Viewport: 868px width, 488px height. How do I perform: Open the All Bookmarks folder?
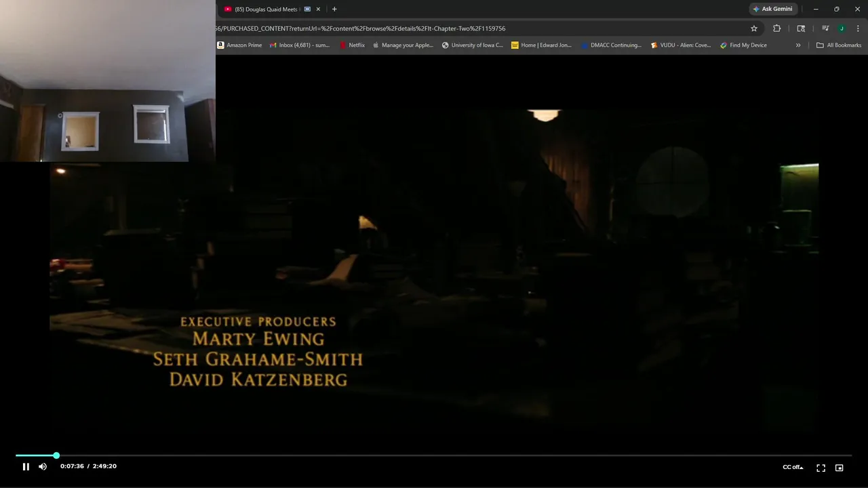839,45
